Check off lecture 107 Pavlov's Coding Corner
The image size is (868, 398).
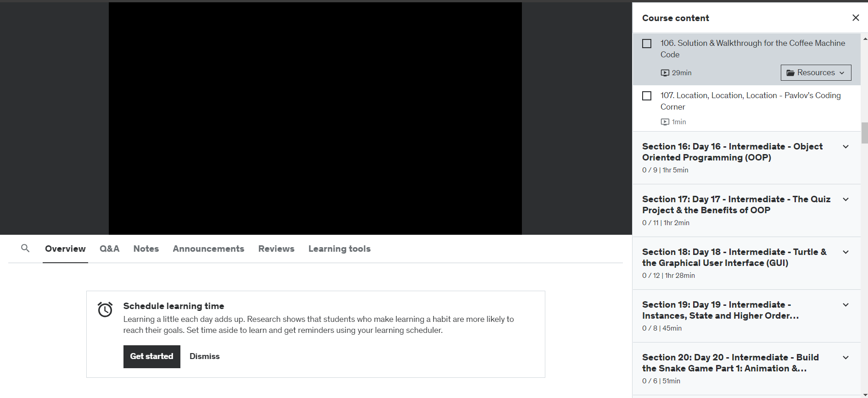tap(647, 96)
